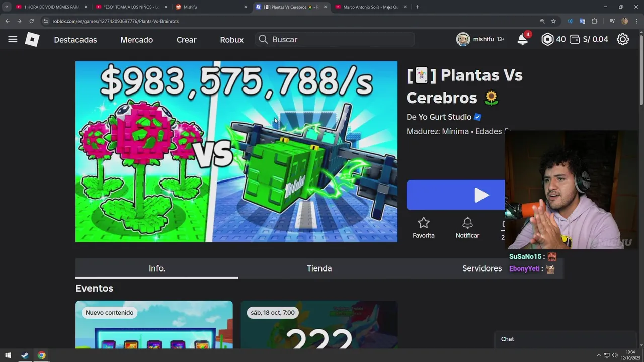Viewport: 644px width, 362px height.
Task: Switch to the ESO TOMA A LOS NIÑOS tab
Action: coord(131,7)
